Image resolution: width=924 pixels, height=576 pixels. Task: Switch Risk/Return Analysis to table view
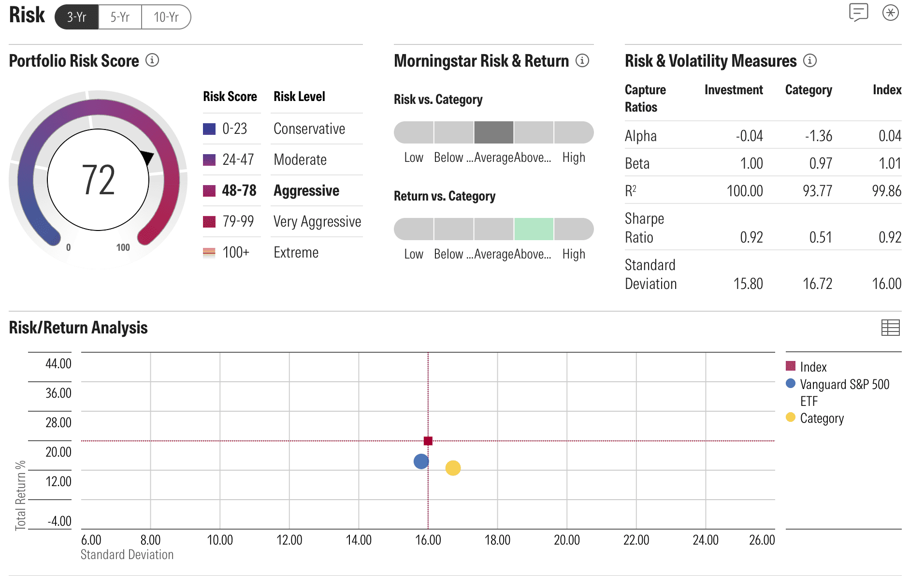890,328
